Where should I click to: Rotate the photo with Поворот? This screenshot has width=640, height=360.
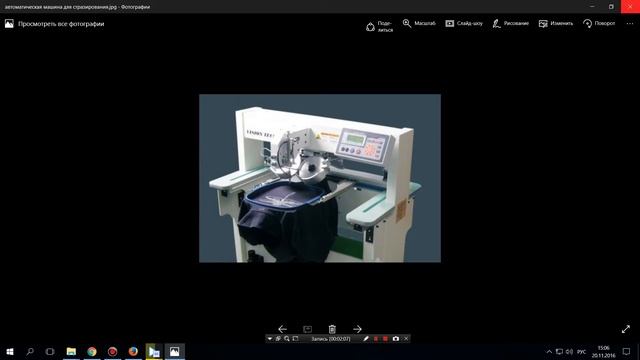click(x=599, y=23)
